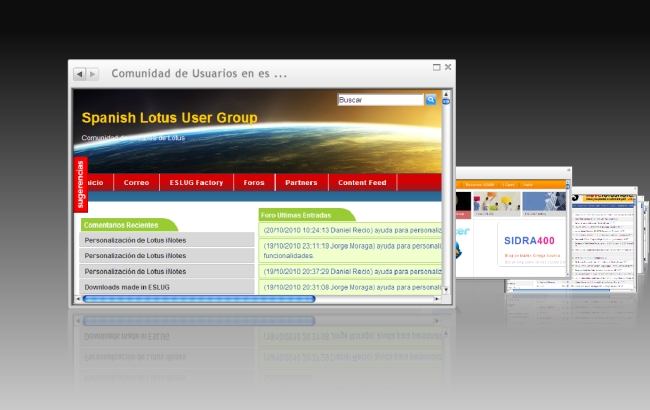Image resolution: width=650 pixels, height=410 pixels.
Task: Open the Correo menu item
Action: (136, 182)
